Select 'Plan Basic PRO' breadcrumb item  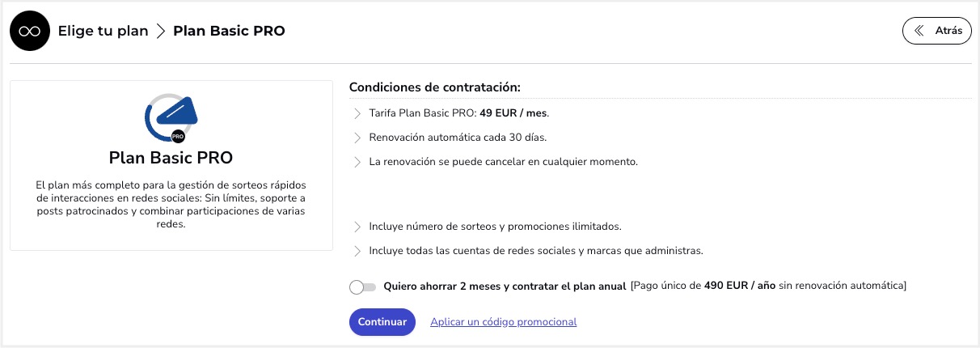[229, 31]
